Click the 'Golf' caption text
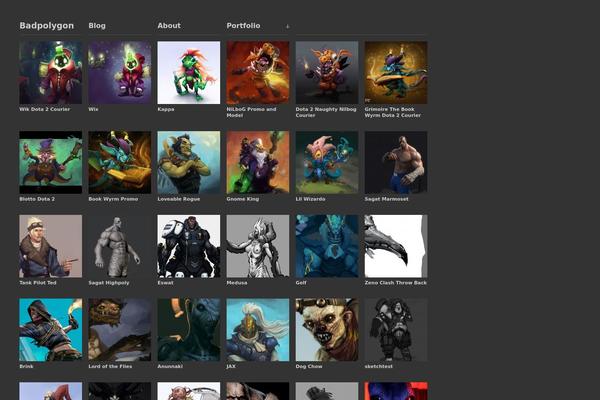The width and height of the screenshot is (600, 400). [301, 283]
